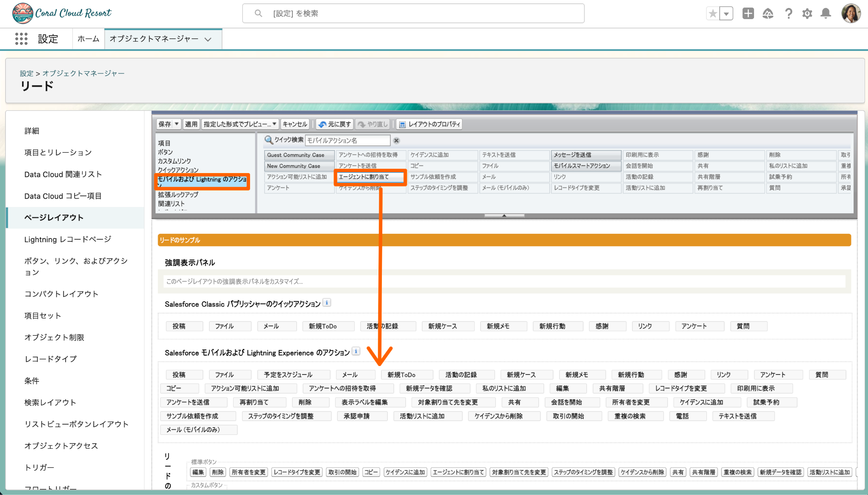Viewport: 868px width, 495px height.
Task: Select Lightning レコードページ in sidebar
Action: click(x=68, y=239)
